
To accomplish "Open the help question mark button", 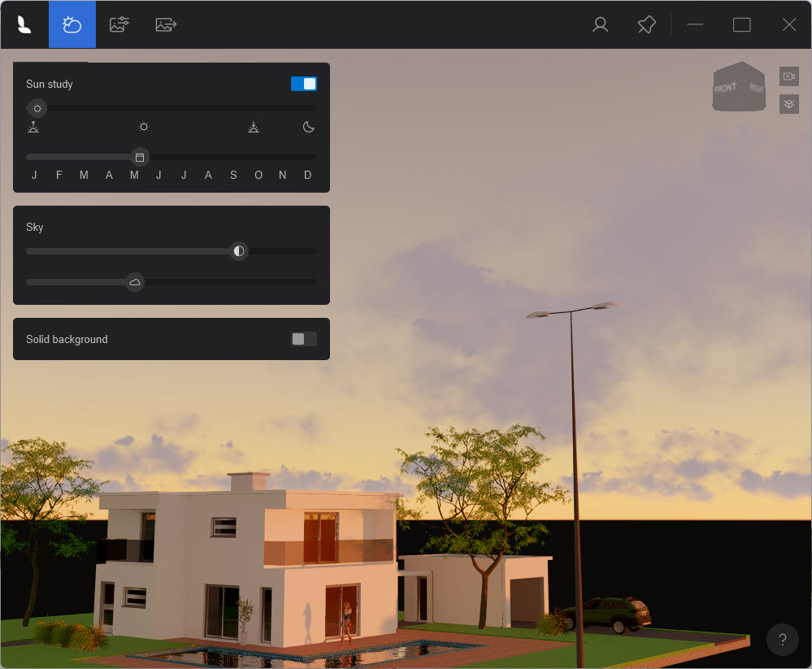I will 782,640.
